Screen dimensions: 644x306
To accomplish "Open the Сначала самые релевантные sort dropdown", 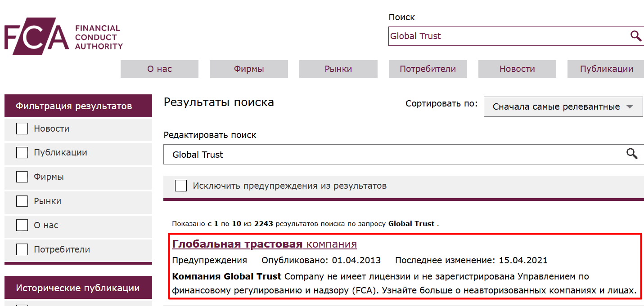I will point(563,106).
